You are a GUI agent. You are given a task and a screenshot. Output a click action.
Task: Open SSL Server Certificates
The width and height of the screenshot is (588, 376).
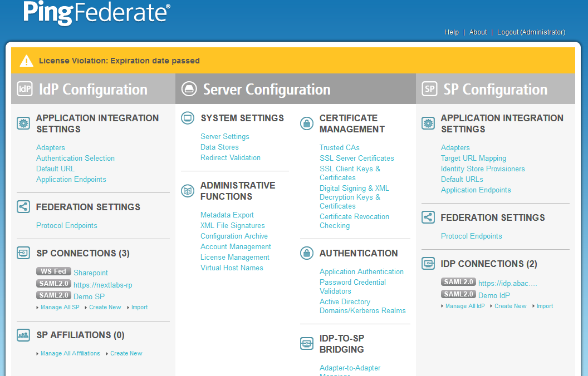[x=356, y=158]
